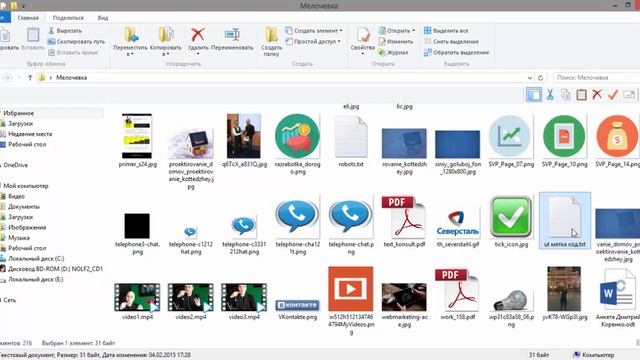Select Недавние места in the sidebar
Viewport: 640px width, 360px height.
[x=30, y=134]
